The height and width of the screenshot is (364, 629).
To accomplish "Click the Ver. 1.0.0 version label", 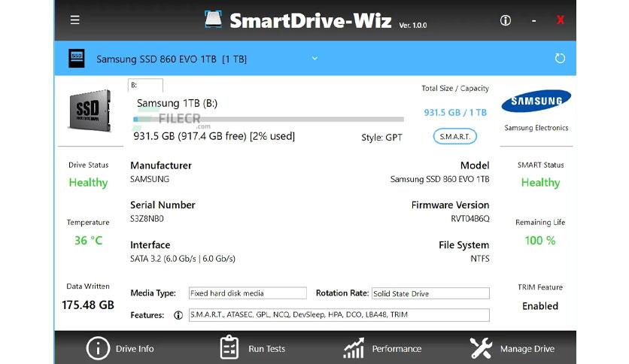I will click(x=413, y=25).
